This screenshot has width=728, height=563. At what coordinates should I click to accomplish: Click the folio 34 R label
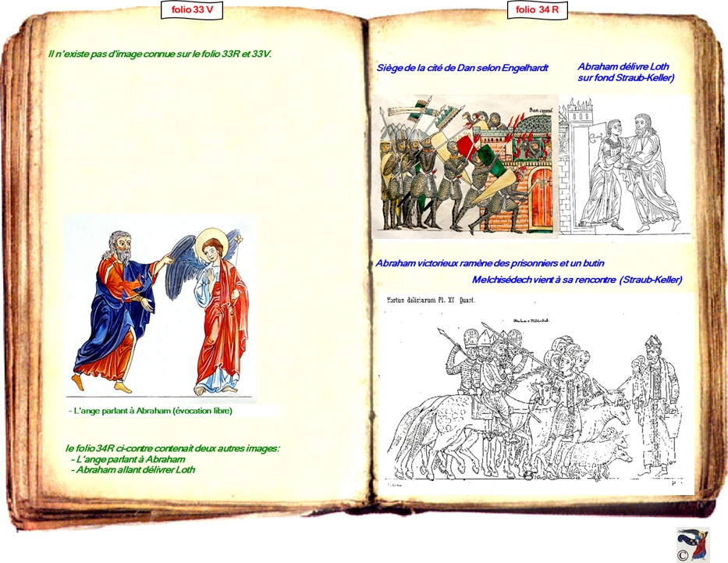point(537,9)
